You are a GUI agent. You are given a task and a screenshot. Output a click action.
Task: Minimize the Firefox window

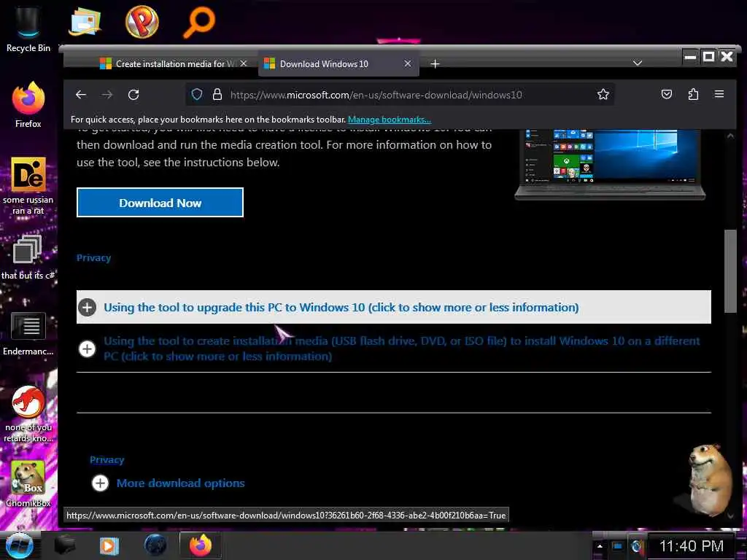point(690,57)
